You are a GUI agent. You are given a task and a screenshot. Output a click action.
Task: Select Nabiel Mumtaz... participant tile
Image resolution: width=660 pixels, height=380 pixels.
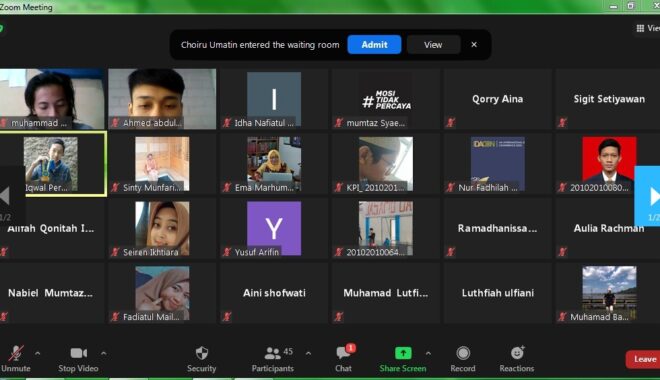52,293
